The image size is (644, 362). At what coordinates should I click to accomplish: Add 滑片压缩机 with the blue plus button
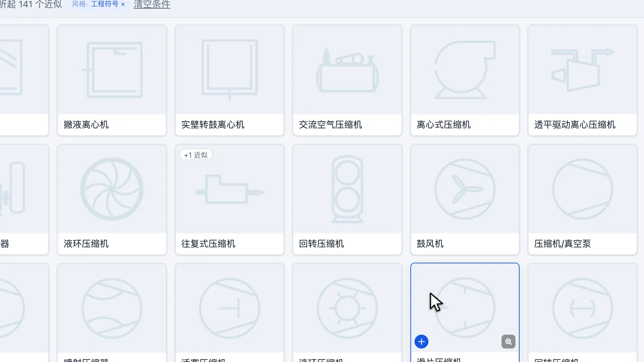point(421,341)
